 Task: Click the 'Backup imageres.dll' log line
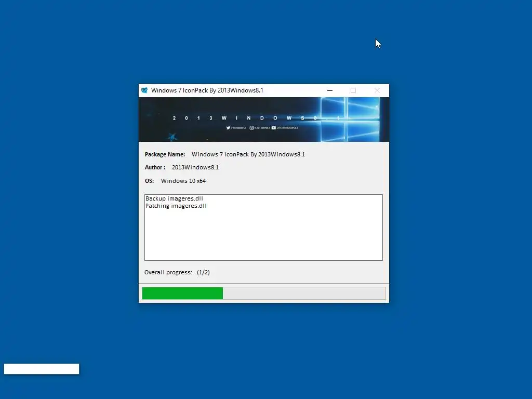[x=174, y=198]
